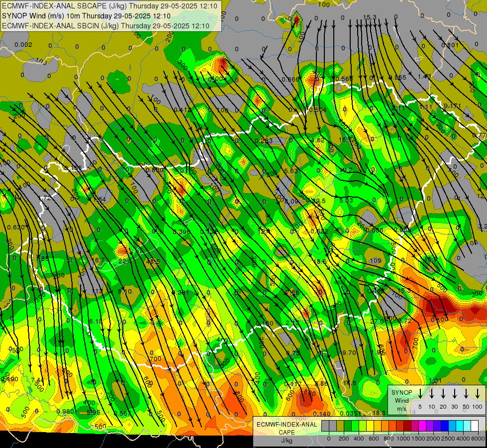Click the SYNOP Wind 10m title line
This screenshot has width=487, height=448.
coord(87,16)
